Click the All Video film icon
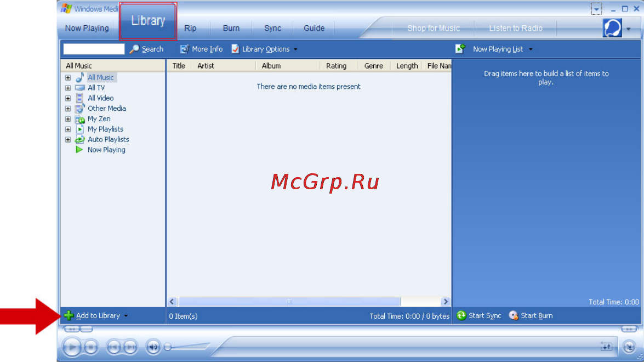 [79, 98]
